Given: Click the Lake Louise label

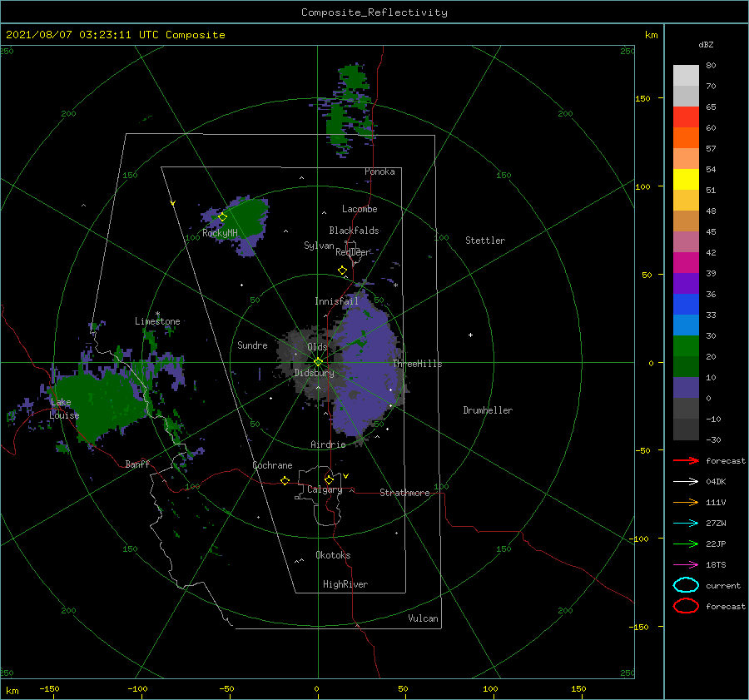Looking at the screenshot, I should [x=64, y=409].
